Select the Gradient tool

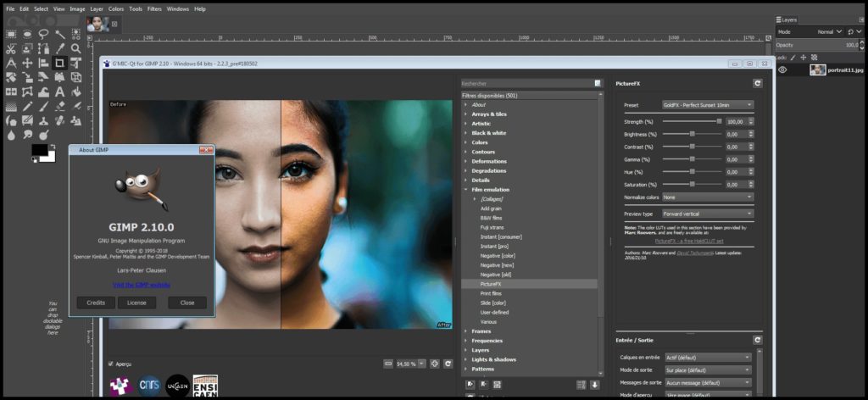(x=11, y=106)
